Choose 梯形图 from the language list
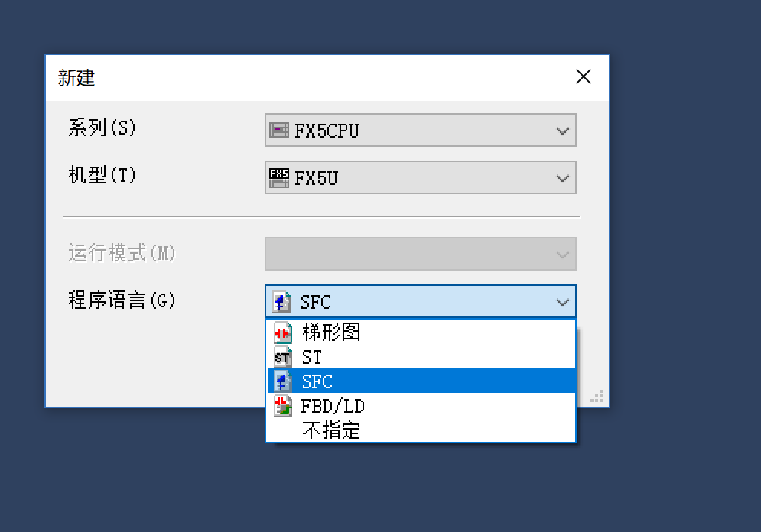 click(x=330, y=332)
